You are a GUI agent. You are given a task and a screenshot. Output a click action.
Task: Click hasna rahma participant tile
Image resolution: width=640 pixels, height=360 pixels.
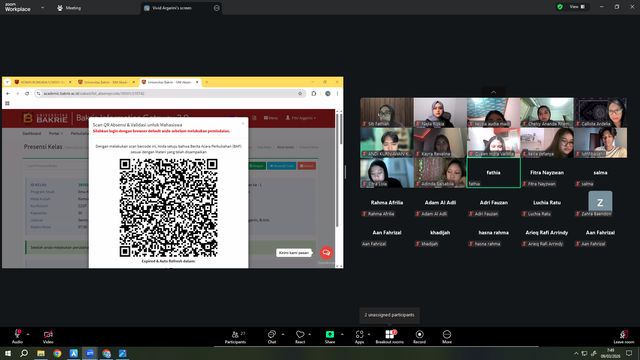tap(493, 233)
